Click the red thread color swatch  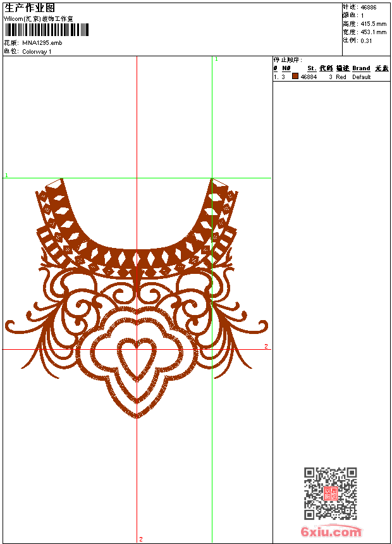pos(295,76)
